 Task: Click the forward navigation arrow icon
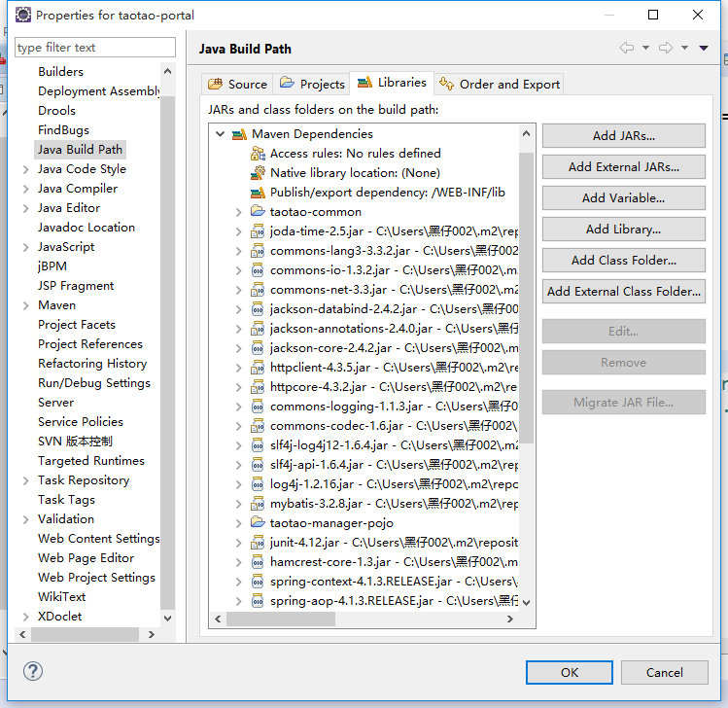tap(666, 48)
